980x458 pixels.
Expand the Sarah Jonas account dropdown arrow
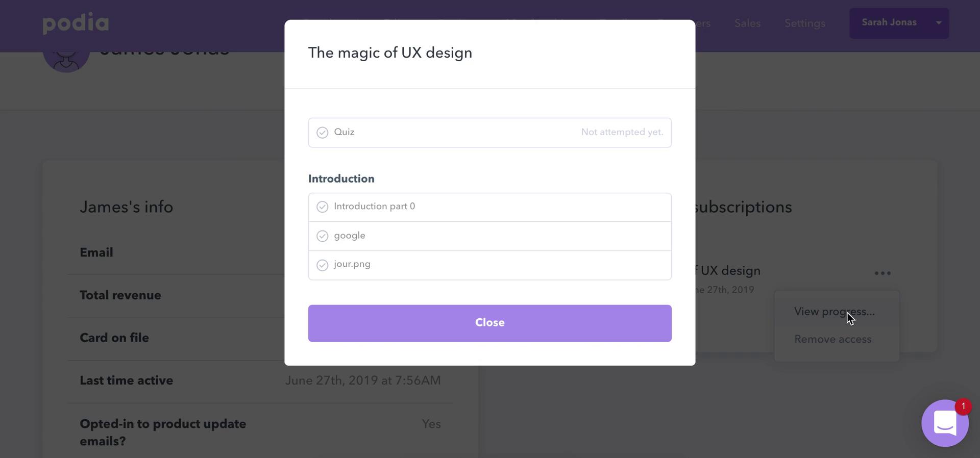[x=939, y=23]
